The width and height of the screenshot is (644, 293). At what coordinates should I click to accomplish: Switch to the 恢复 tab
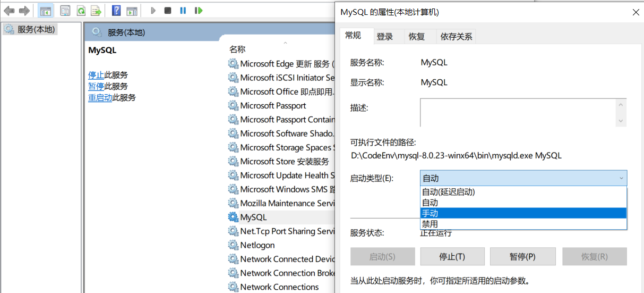coord(417,37)
